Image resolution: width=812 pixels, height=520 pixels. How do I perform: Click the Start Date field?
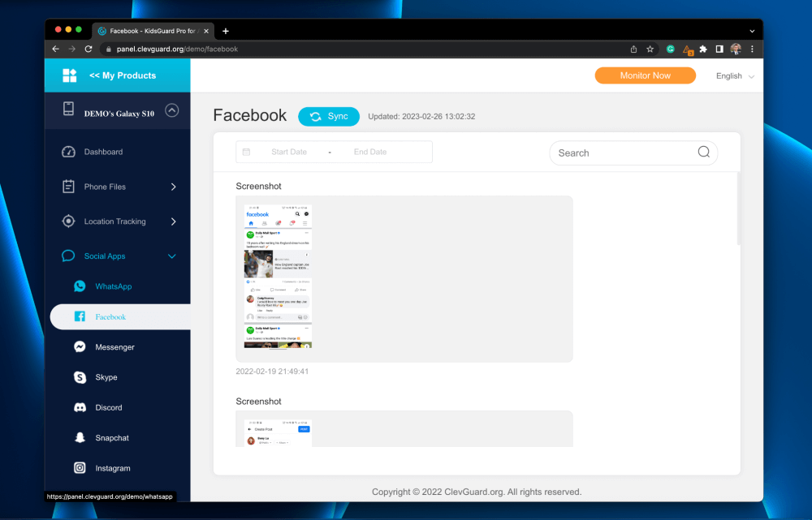289,153
